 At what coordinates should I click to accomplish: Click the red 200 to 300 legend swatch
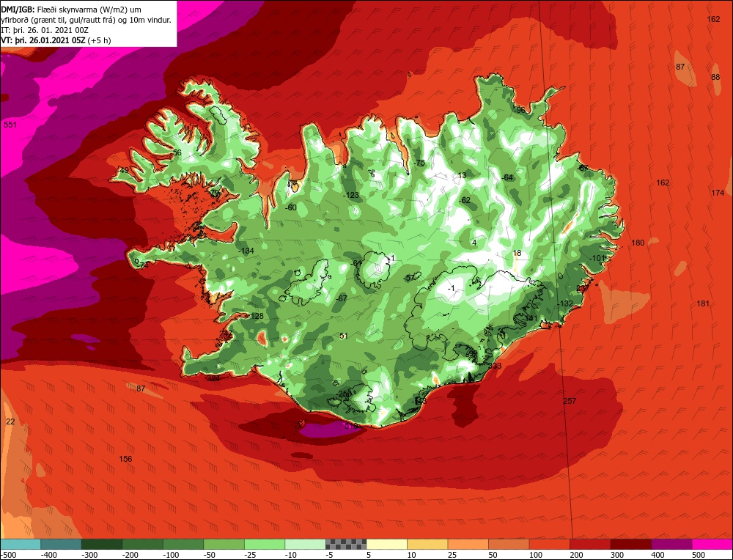coord(590,544)
